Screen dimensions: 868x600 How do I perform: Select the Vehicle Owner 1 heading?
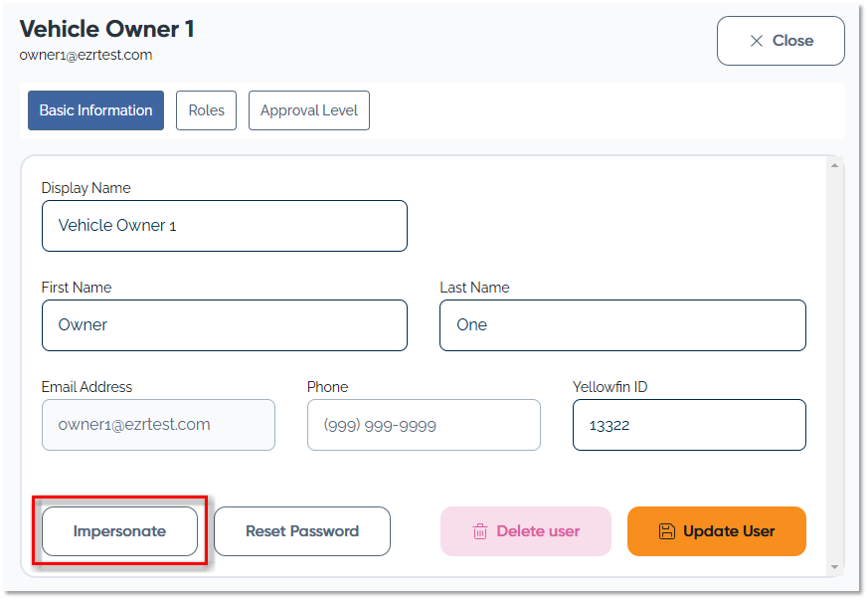106,30
